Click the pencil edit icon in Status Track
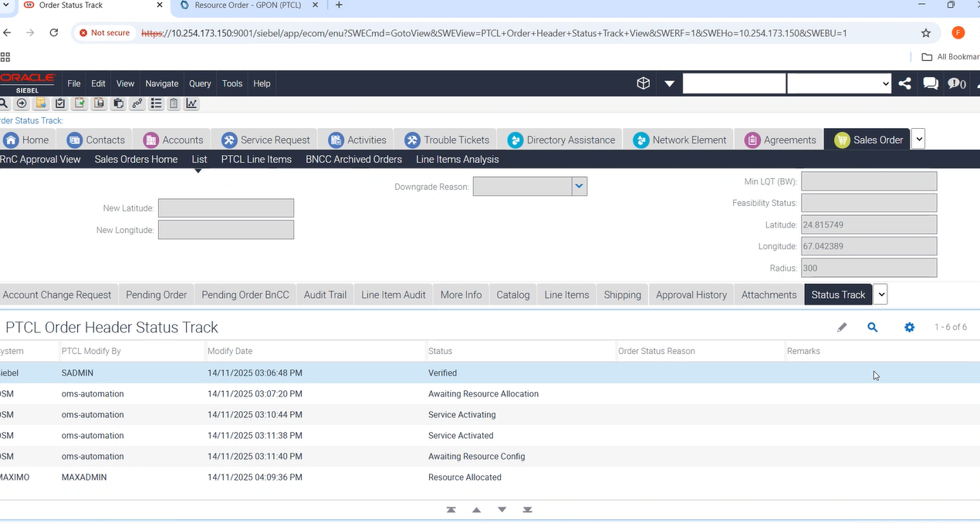Screen dimensions: 980x523 click(x=842, y=327)
